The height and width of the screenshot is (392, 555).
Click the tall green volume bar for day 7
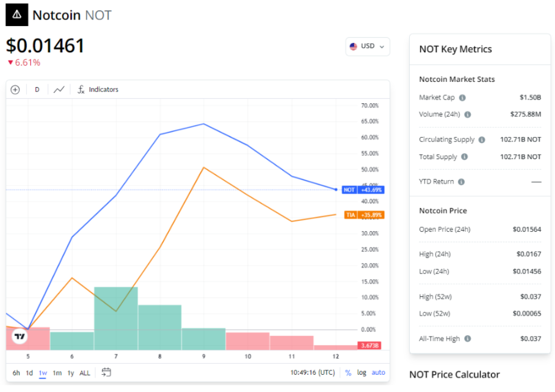point(115,318)
